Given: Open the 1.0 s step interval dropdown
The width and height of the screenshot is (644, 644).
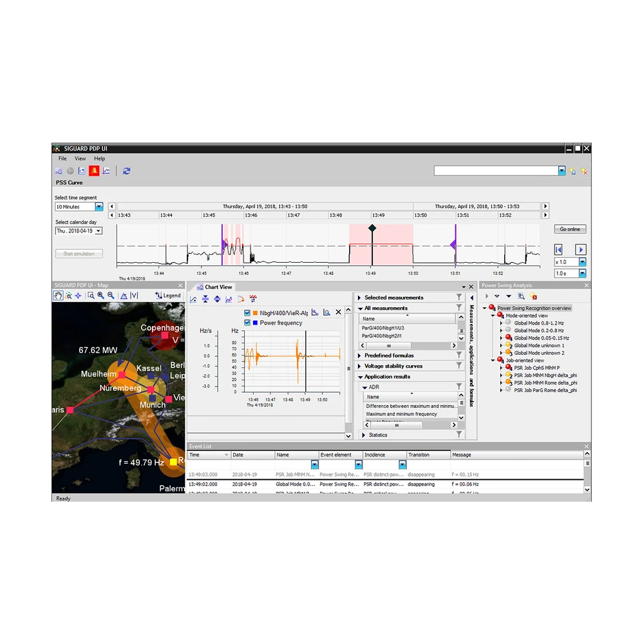Looking at the screenshot, I should [582, 273].
